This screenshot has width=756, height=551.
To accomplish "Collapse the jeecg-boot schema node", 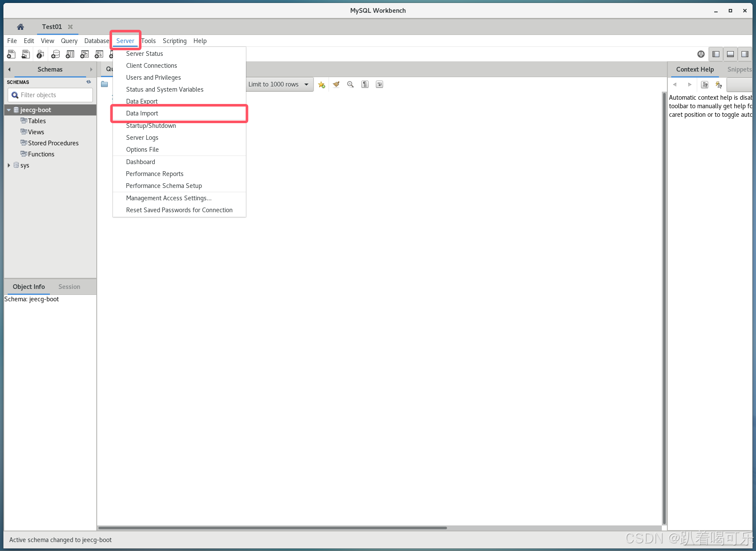I will tap(9, 110).
